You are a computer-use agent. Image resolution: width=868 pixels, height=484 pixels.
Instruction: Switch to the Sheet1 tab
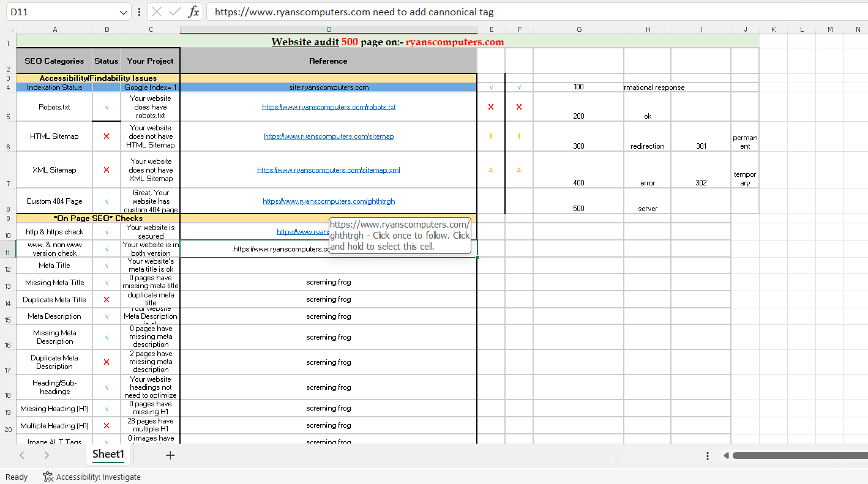[x=108, y=454]
